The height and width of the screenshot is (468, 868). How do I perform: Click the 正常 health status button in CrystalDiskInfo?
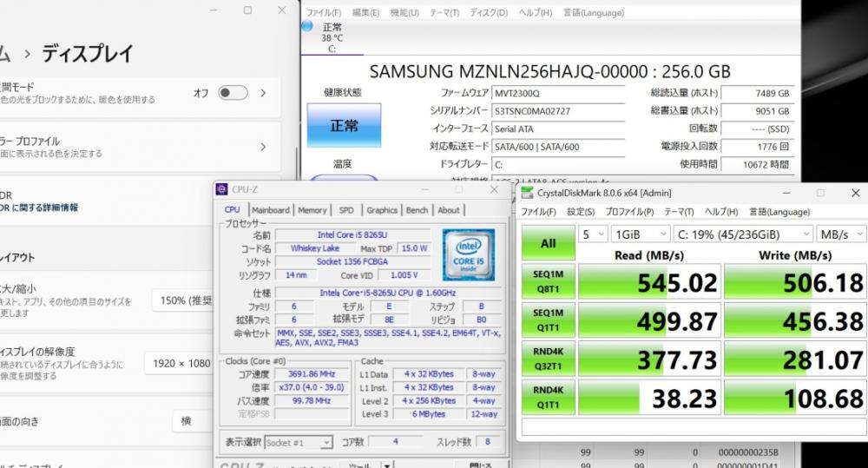click(x=344, y=126)
